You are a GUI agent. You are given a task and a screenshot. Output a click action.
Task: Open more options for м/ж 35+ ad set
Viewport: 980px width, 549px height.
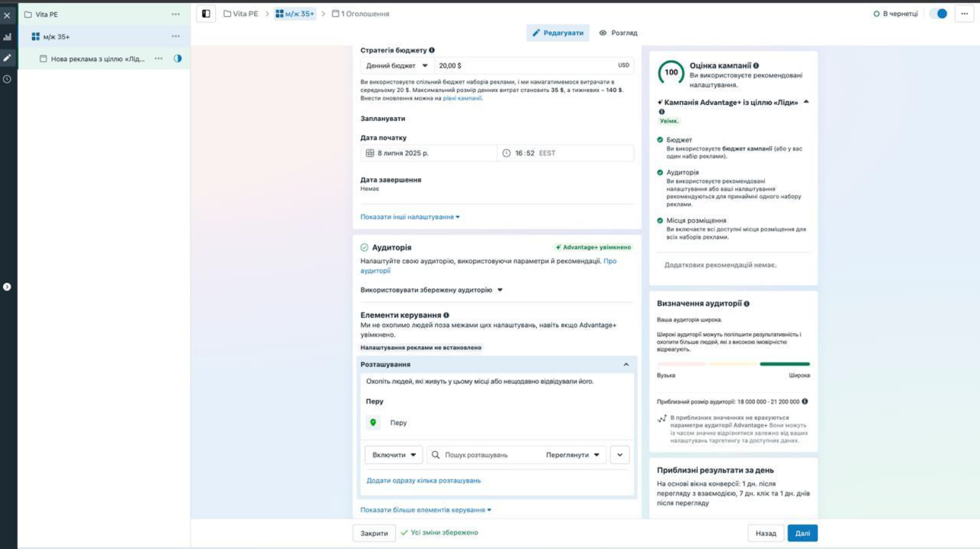(176, 36)
